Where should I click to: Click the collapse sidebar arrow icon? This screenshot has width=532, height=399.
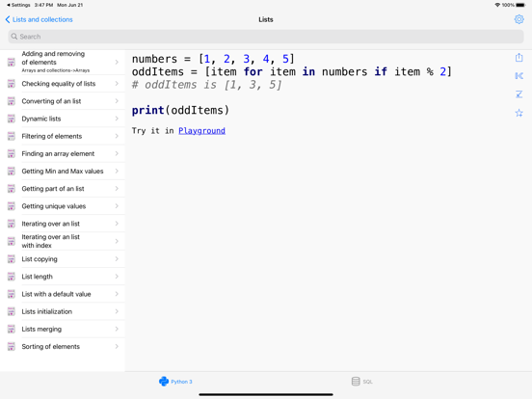click(519, 76)
